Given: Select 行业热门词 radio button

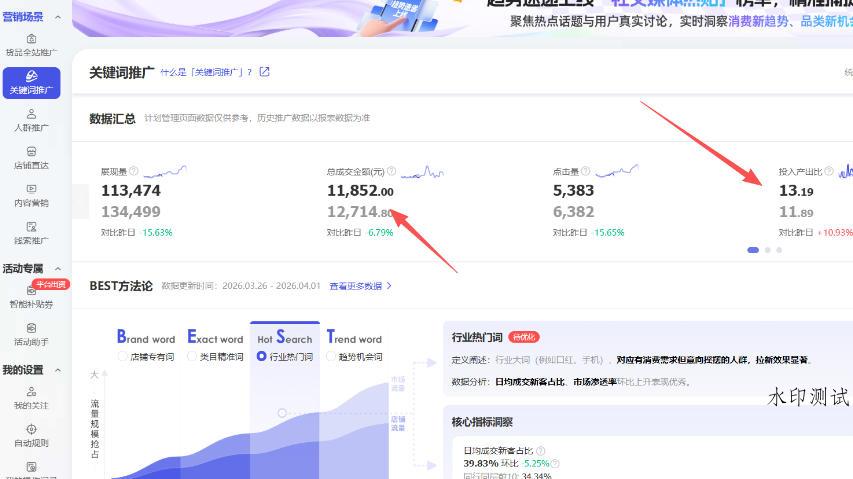Looking at the screenshot, I should (262, 357).
